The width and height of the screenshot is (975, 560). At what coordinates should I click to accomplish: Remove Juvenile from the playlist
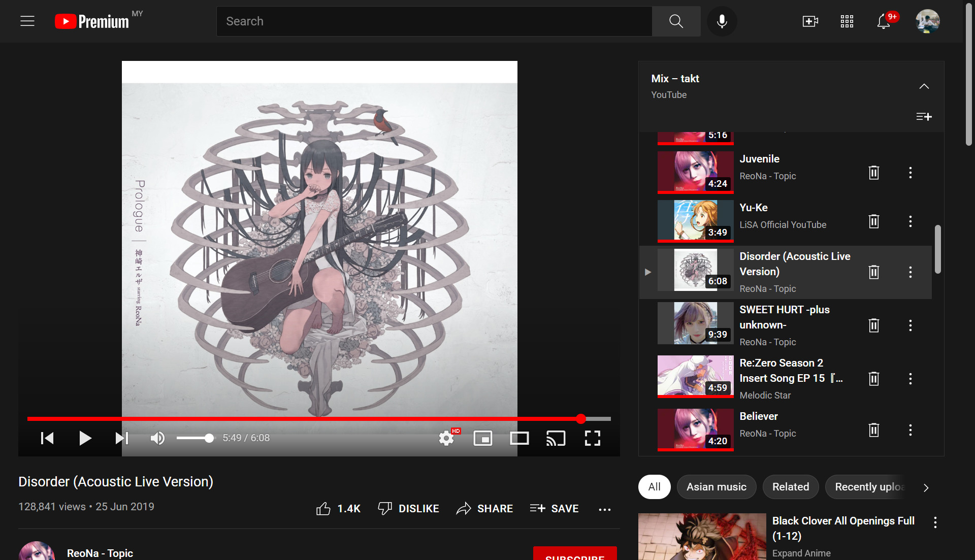click(873, 173)
